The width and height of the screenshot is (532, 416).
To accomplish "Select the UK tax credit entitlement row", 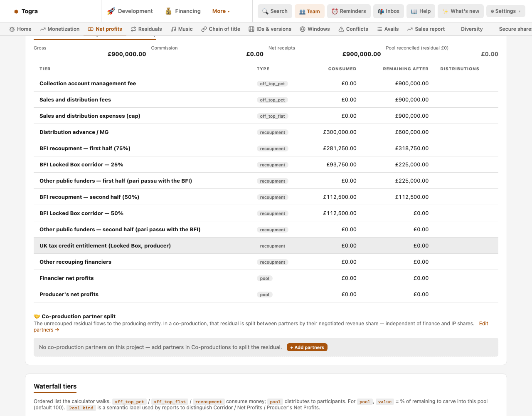I will coord(266,246).
